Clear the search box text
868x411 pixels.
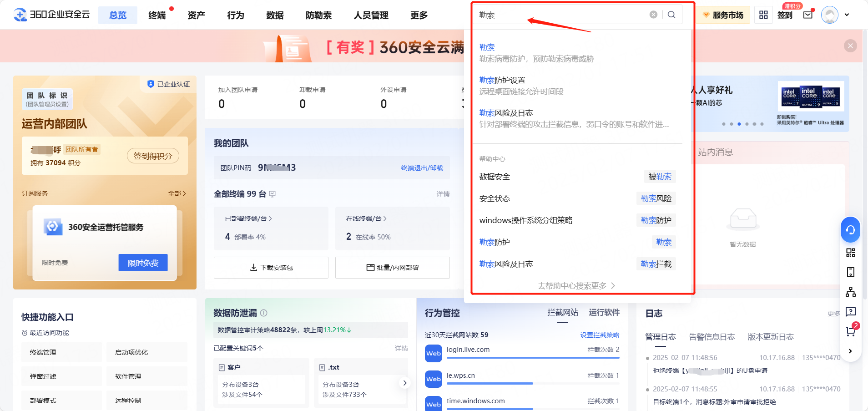click(653, 15)
